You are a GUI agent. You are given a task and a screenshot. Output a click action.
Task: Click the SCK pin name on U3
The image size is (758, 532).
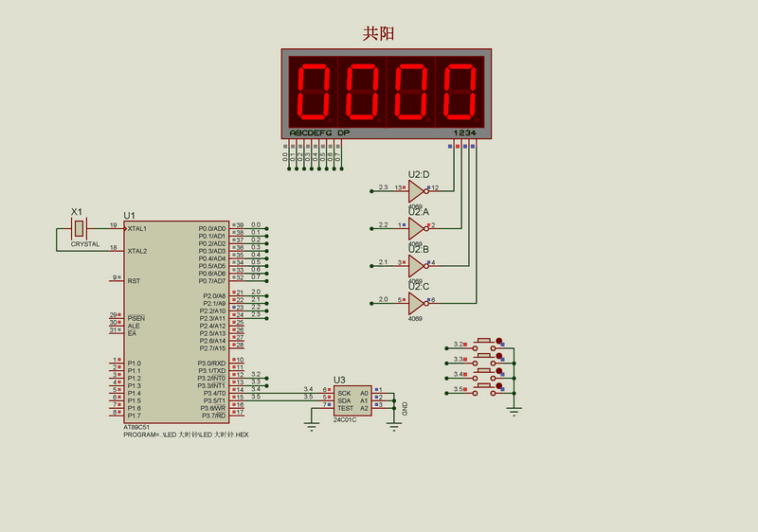tap(344, 394)
